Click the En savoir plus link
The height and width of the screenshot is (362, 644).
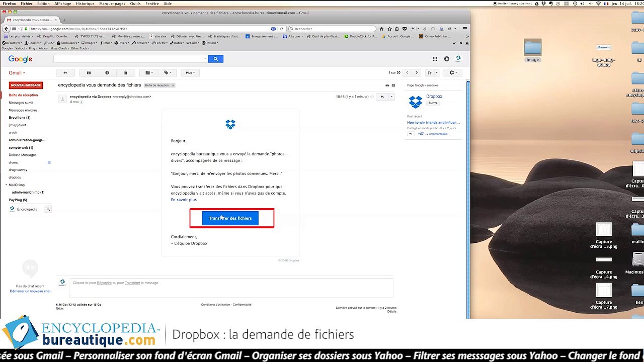pos(184,200)
